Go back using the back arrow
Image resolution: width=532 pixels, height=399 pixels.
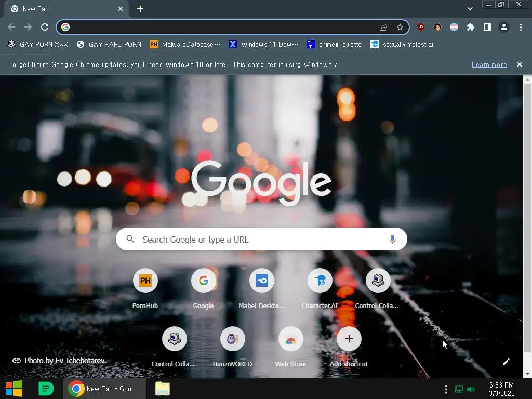tap(11, 27)
